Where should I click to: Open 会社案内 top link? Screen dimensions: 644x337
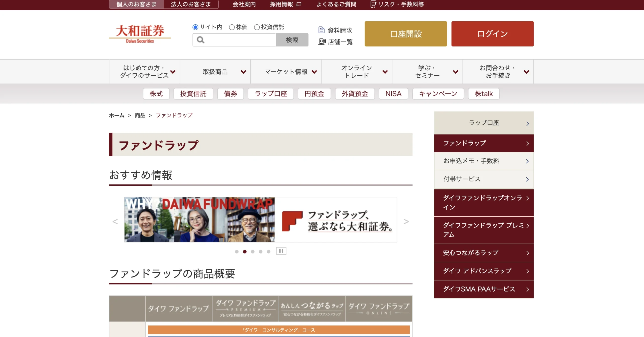coord(244,4)
